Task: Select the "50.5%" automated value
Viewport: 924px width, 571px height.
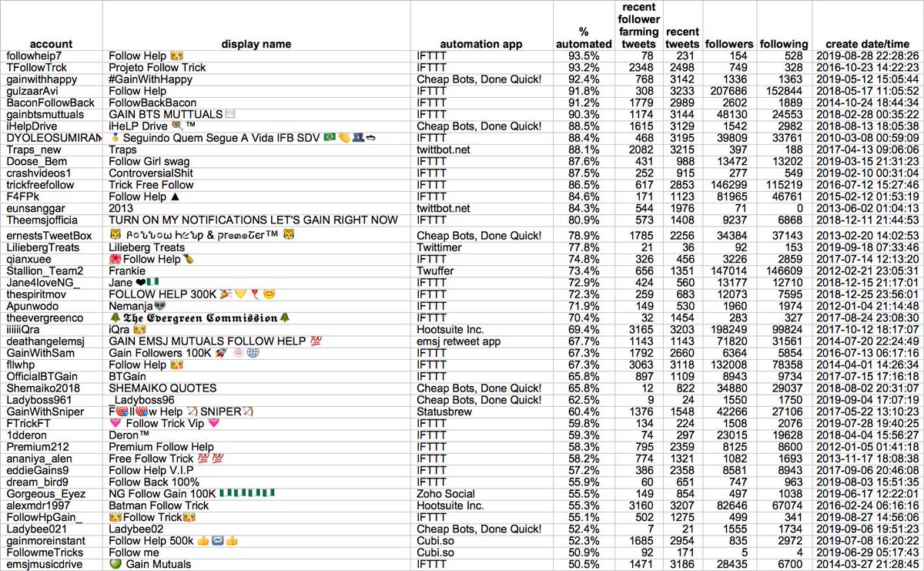Action: (583, 564)
